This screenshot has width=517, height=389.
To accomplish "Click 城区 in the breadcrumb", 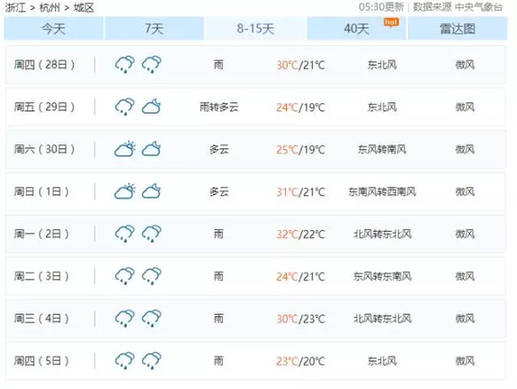I will click(84, 7).
